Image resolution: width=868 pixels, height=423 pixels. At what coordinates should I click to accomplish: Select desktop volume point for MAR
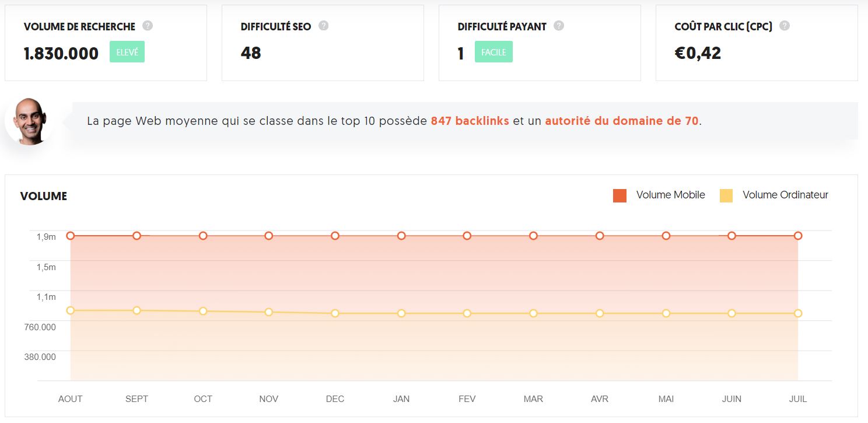point(533,313)
